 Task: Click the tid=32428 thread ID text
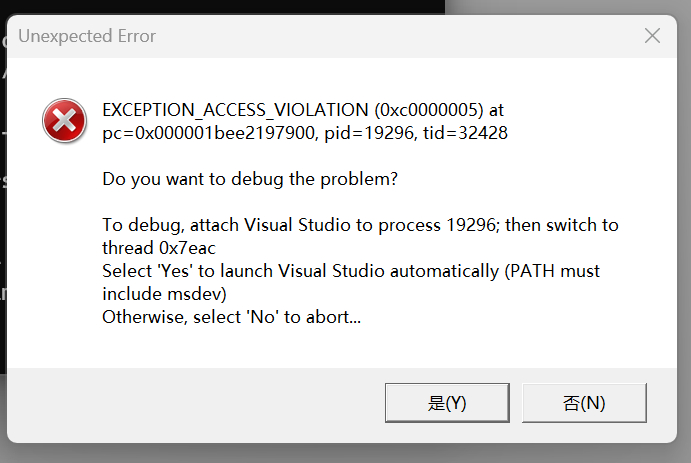465,132
